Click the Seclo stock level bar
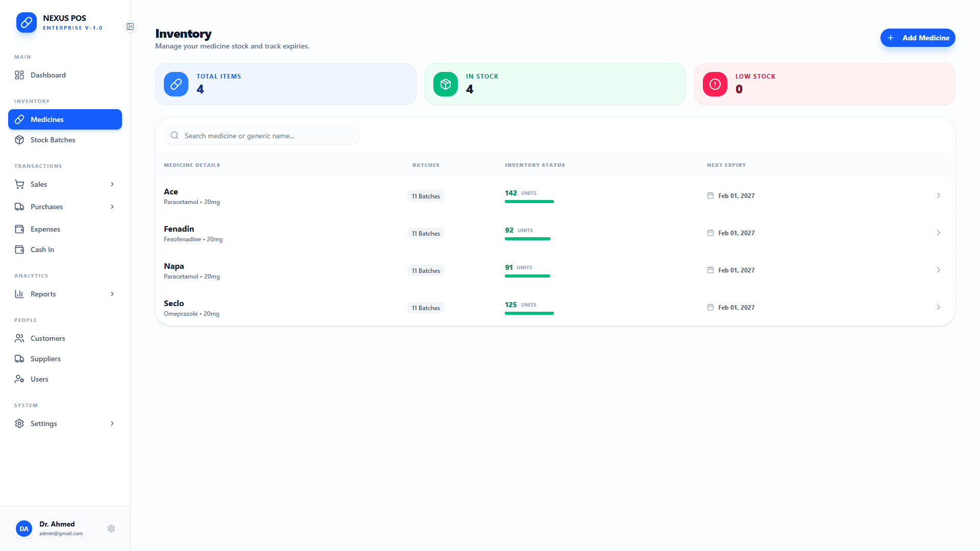 tap(529, 313)
